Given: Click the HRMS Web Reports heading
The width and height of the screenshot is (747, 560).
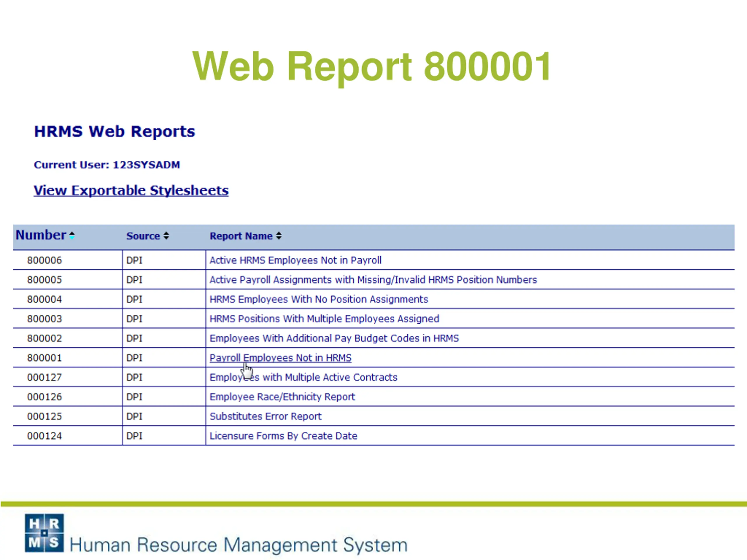Looking at the screenshot, I should click(114, 132).
